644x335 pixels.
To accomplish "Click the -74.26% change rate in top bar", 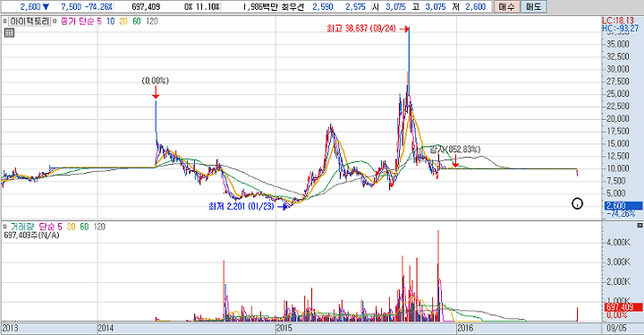I will [x=99, y=6].
